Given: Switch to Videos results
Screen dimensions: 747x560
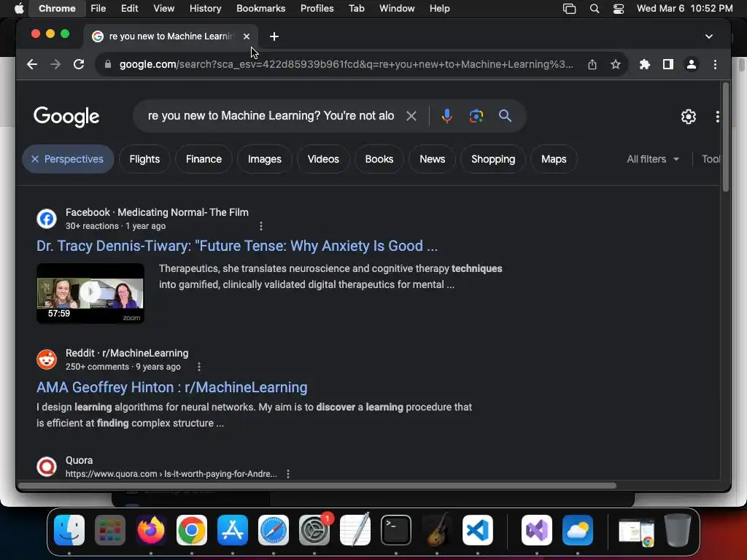Looking at the screenshot, I should click(323, 159).
